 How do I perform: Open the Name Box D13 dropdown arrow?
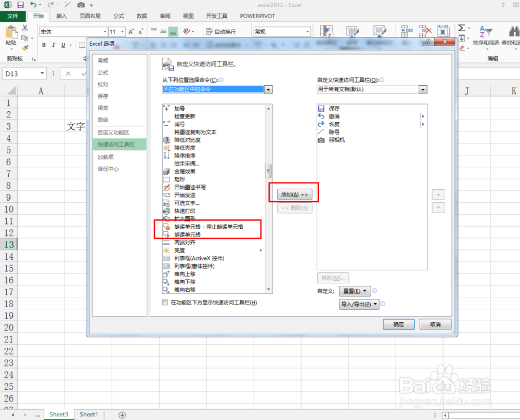[x=42, y=73]
